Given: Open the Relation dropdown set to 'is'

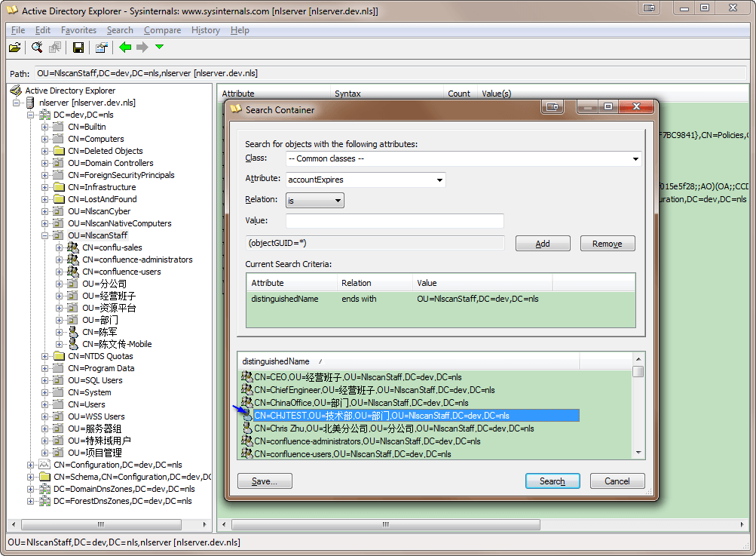Looking at the screenshot, I should (314, 201).
